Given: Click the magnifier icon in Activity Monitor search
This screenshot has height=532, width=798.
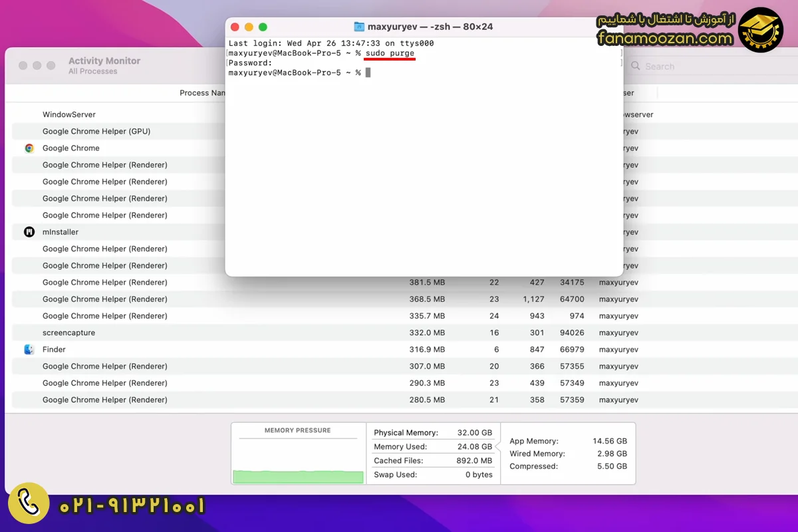Looking at the screenshot, I should click(x=636, y=66).
